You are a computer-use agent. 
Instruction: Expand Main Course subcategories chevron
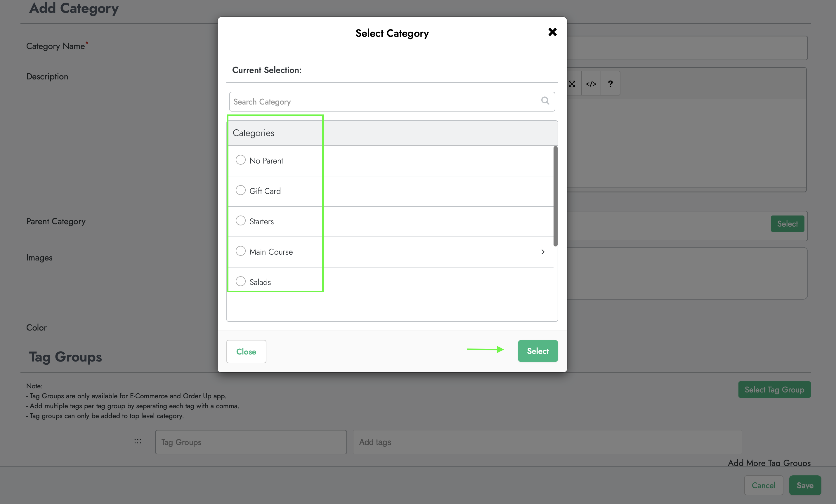coord(542,252)
